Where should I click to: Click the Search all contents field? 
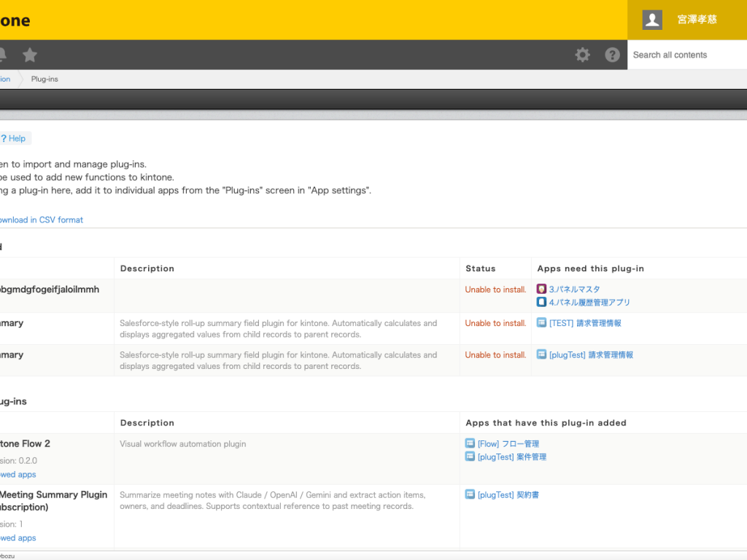[686, 55]
